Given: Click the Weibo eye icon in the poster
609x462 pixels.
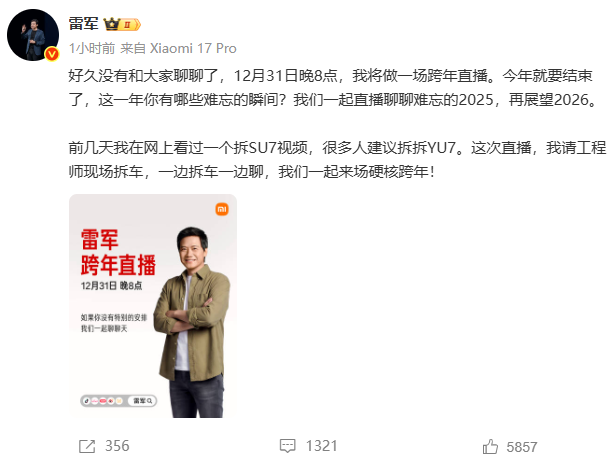Looking at the screenshot, I should (x=111, y=401).
